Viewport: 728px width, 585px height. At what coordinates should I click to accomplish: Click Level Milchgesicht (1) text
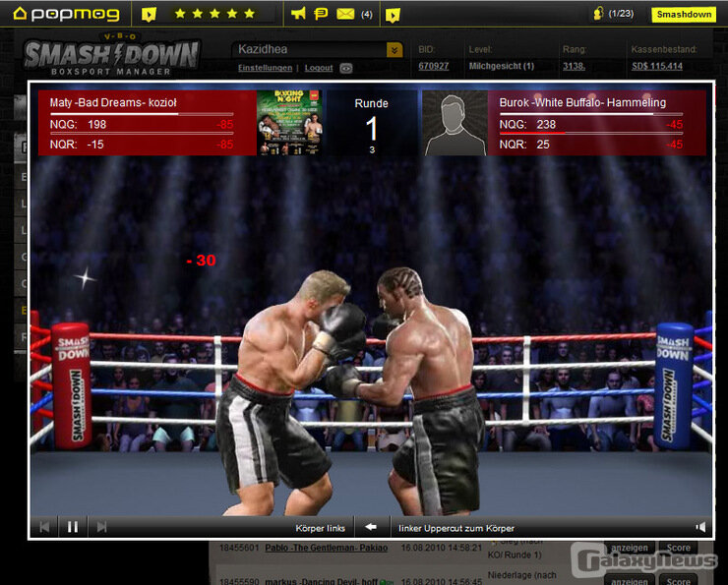[502, 66]
